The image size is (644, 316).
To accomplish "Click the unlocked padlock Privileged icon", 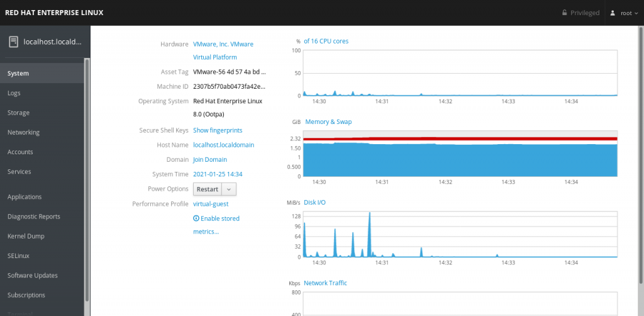I will coord(564,13).
